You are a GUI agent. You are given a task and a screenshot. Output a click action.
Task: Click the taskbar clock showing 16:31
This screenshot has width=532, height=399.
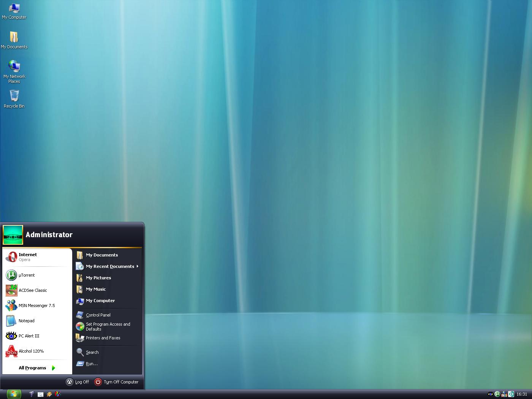(x=522, y=394)
